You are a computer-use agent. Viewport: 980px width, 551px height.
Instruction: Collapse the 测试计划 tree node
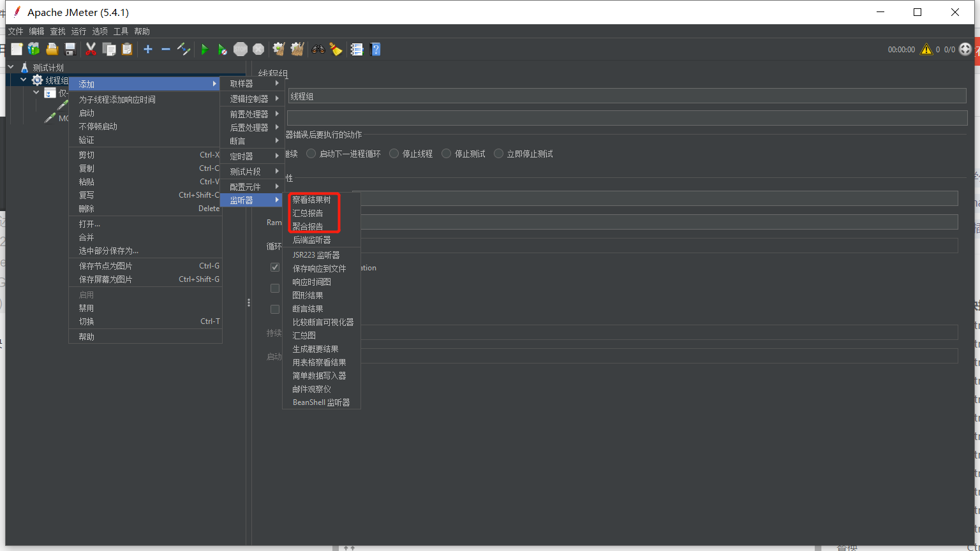coord(11,66)
